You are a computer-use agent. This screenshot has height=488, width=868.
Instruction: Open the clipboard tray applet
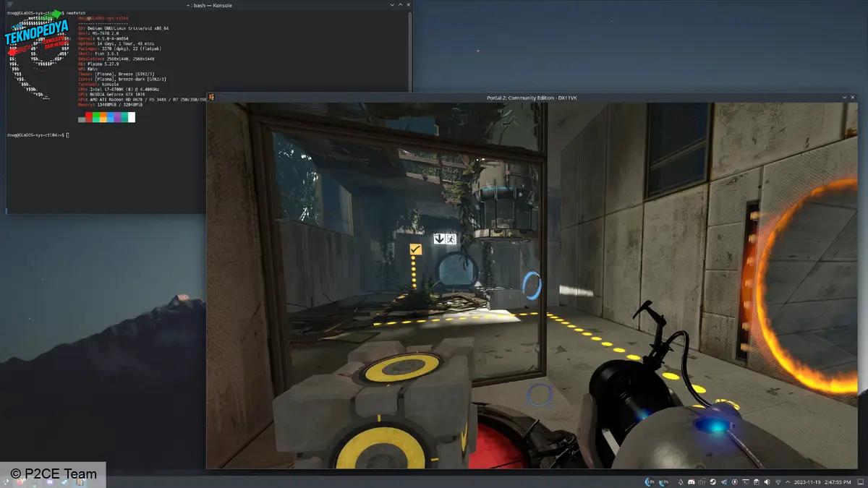[756, 481]
